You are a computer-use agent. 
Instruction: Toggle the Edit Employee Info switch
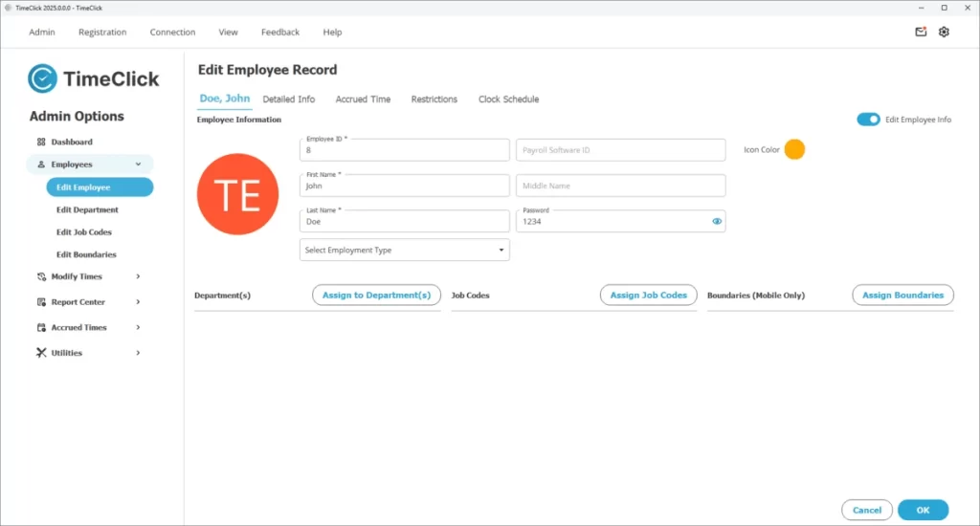pyautogui.click(x=868, y=120)
